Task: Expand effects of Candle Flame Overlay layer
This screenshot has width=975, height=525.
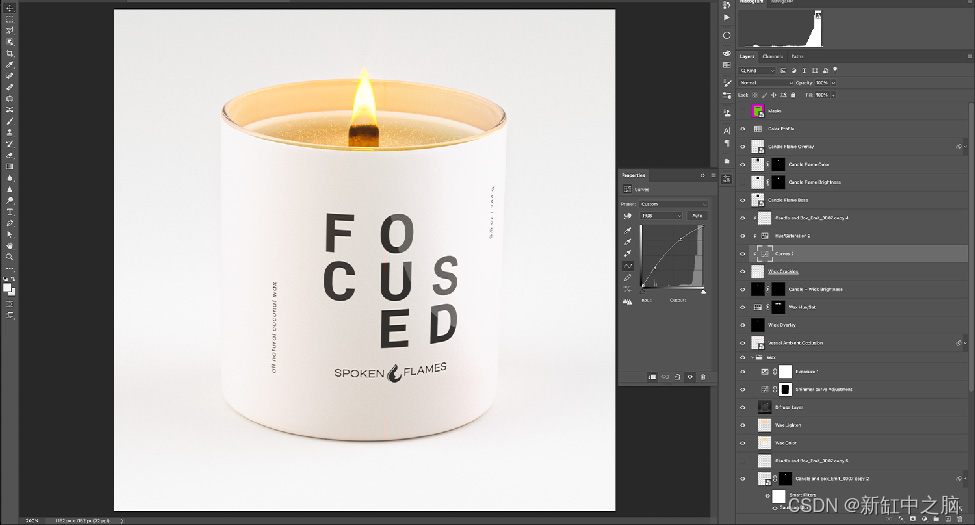Action: click(x=965, y=147)
